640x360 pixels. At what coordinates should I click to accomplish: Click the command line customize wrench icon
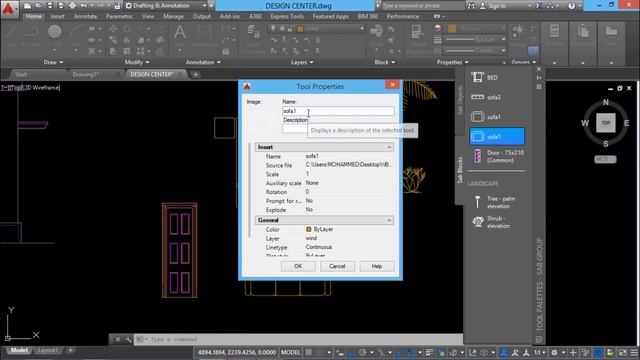pyautogui.click(x=128, y=339)
